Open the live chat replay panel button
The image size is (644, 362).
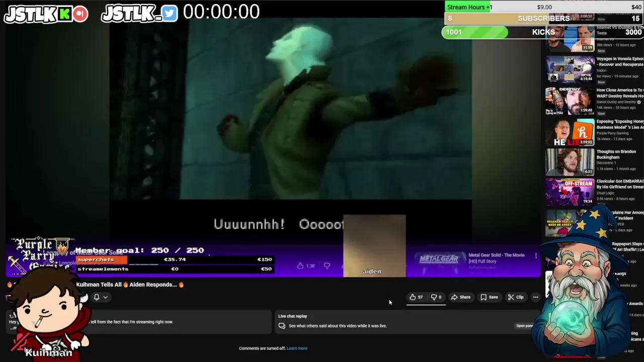[x=525, y=326]
